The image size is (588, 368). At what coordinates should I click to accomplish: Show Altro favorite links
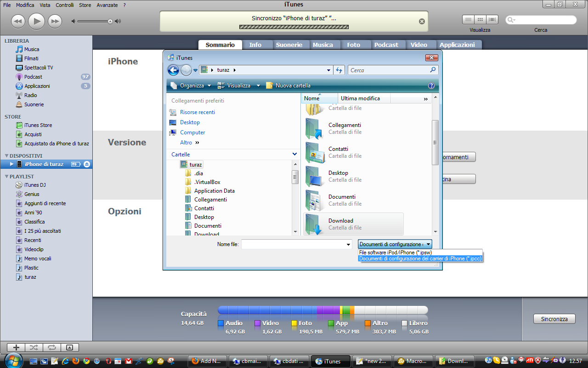[189, 143]
